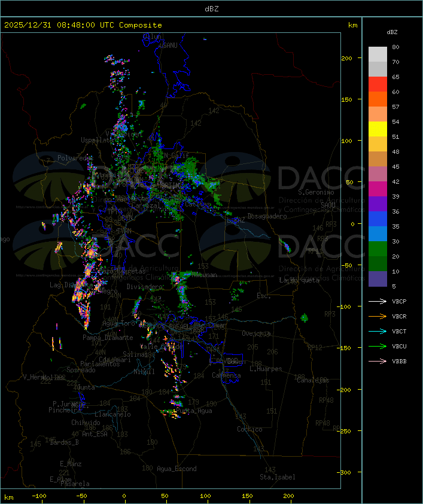
Task: Click the Llancanelo map label
Action: (x=112, y=414)
